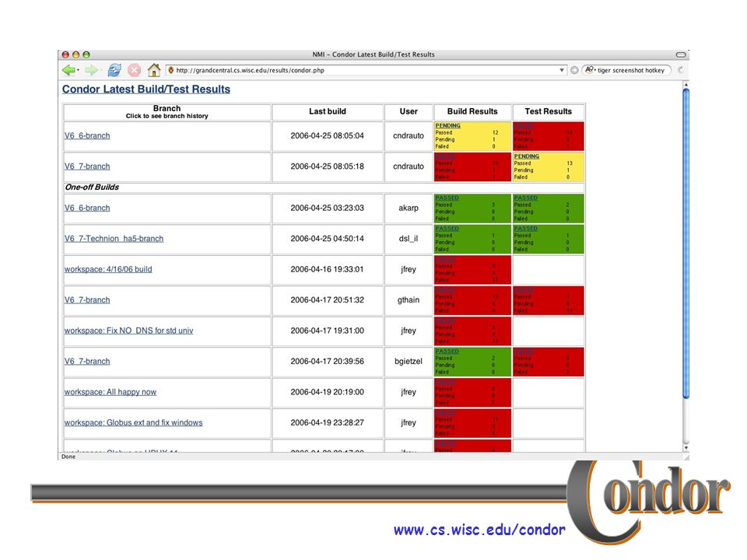
Task: Focus the search box containing tiger screenshot hotkey
Action: pos(626,71)
